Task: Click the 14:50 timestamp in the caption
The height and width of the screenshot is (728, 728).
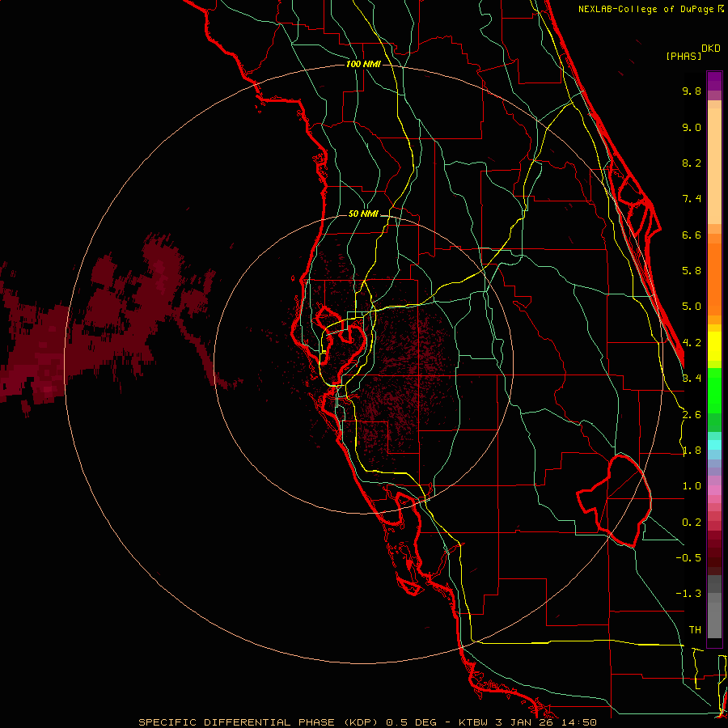Action: click(578, 722)
